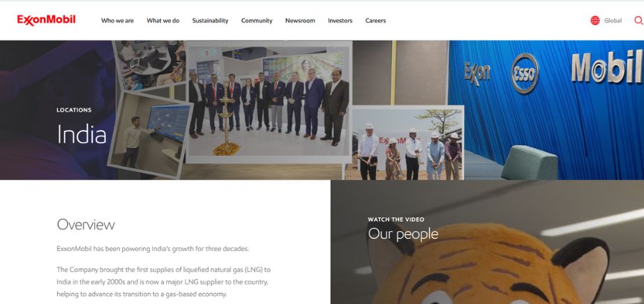Click the ExxonMobil logo
The height and width of the screenshot is (304, 644).
(x=46, y=20)
